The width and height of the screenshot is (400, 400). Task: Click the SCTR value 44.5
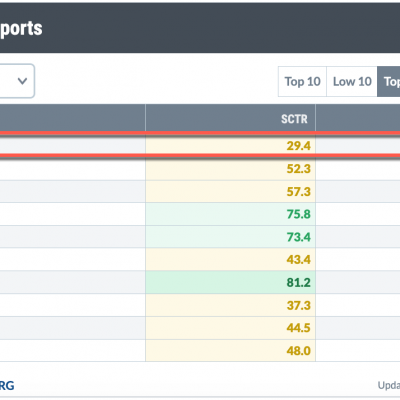298,328
